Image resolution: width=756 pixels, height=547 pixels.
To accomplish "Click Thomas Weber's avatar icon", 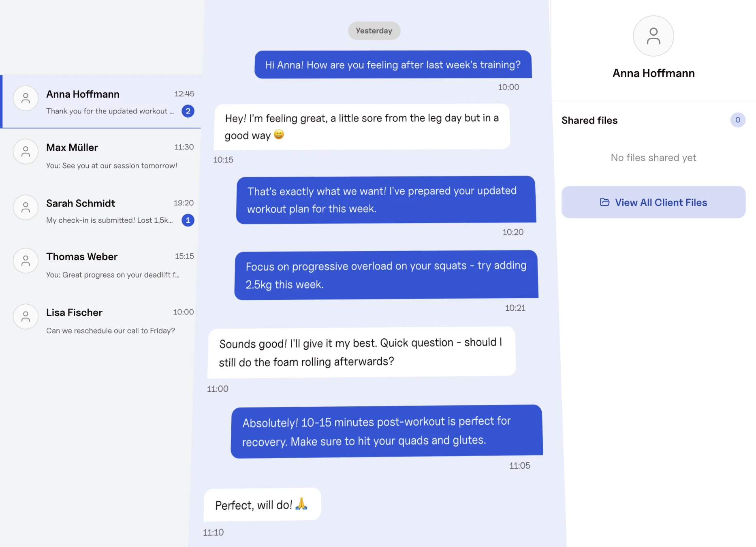I will pos(26,261).
